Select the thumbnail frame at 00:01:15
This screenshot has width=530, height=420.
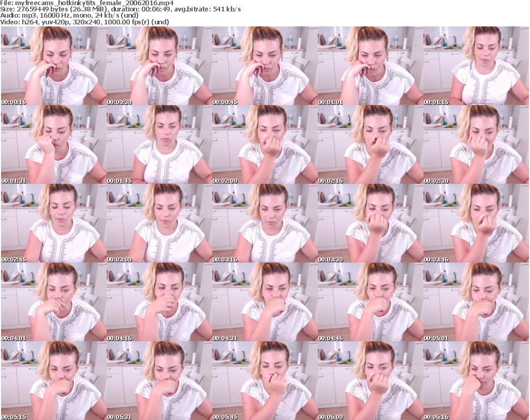(x=476, y=66)
